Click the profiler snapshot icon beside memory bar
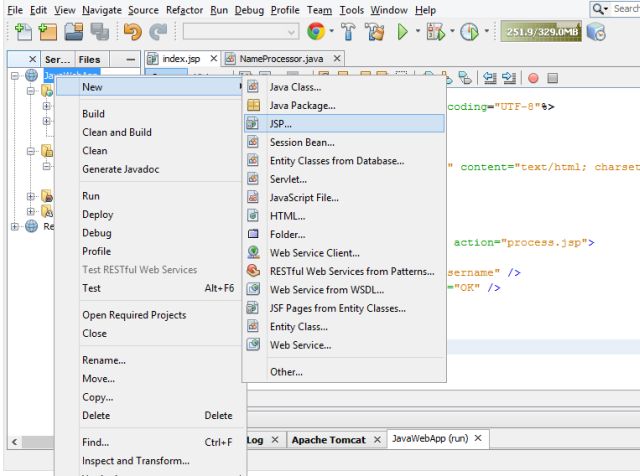Image resolution: width=640 pixels, height=476 pixels. pyautogui.click(x=596, y=32)
